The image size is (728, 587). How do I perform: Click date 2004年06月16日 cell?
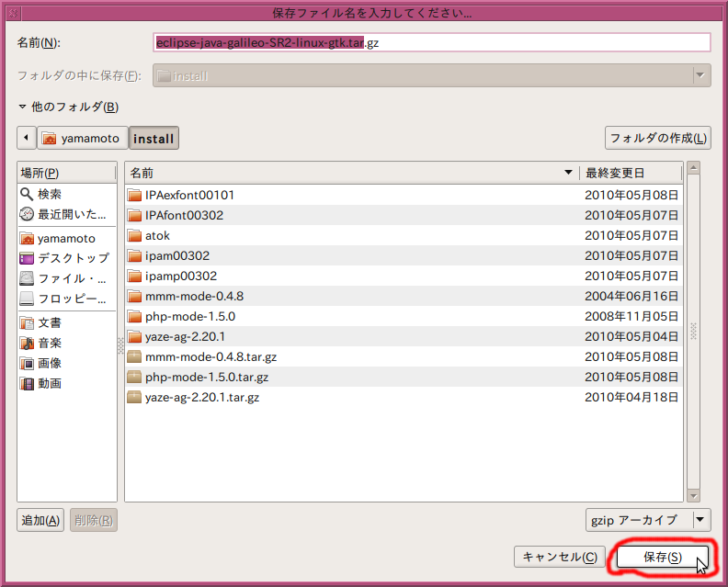(631, 296)
